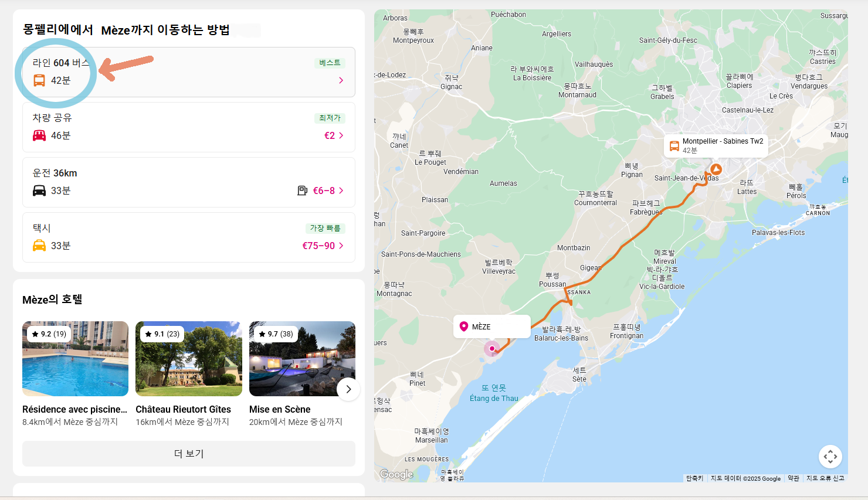Click the black car driving icon
Image resolution: width=868 pixels, height=500 pixels.
(x=39, y=191)
